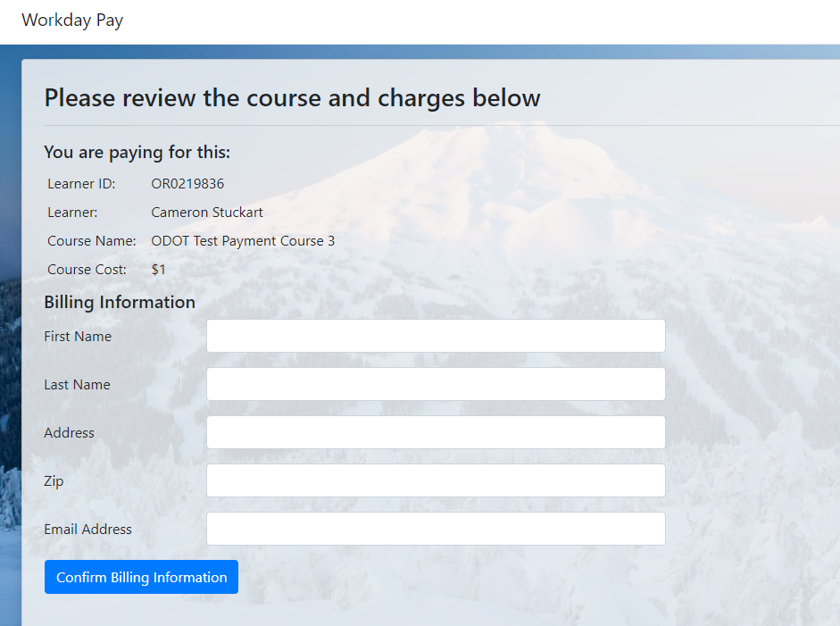
Task: Focus the First Name input field
Action: tap(436, 336)
